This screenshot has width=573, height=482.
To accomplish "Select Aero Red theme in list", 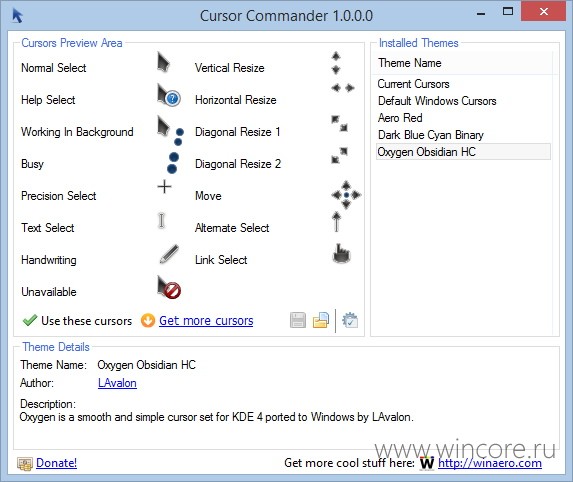I will [x=400, y=118].
